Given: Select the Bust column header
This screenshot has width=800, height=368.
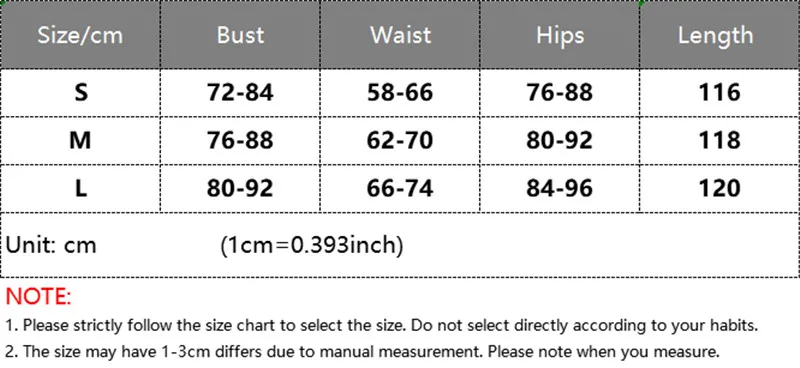Looking at the screenshot, I should pos(240,35).
